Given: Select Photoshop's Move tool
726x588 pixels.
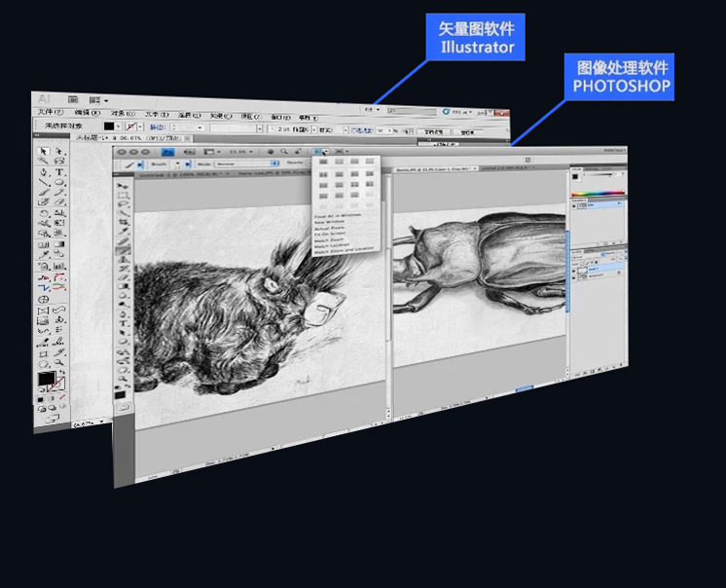Looking at the screenshot, I should pyautogui.click(x=123, y=186).
